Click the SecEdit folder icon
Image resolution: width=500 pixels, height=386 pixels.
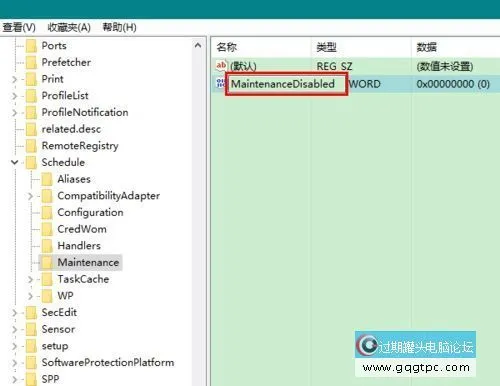pyautogui.click(x=31, y=312)
